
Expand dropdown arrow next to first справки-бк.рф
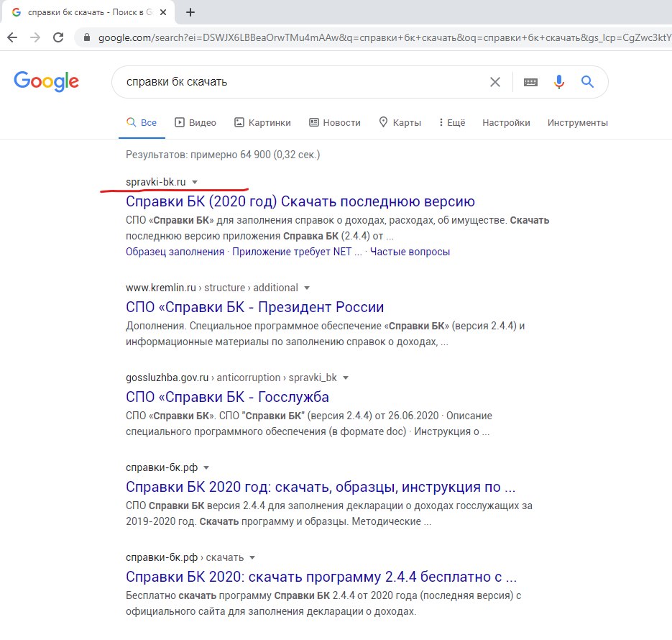click(x=206, y=467)
